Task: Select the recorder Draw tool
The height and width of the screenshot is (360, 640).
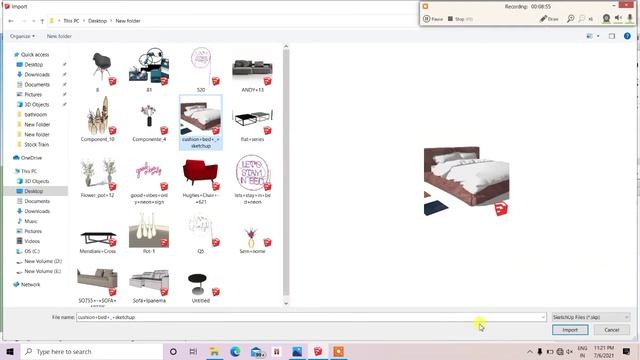Action: pyautogui.click(x=549, y=19)
